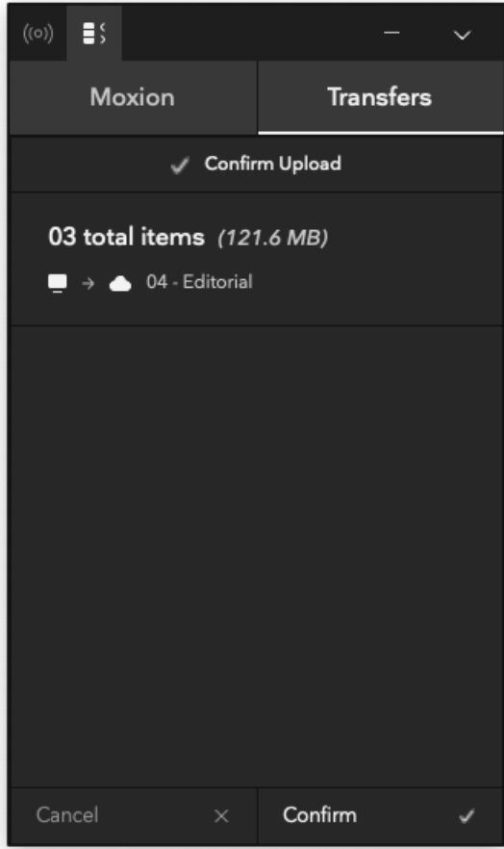Switch to the Moxion tab
504x849 pixels.
133,97
